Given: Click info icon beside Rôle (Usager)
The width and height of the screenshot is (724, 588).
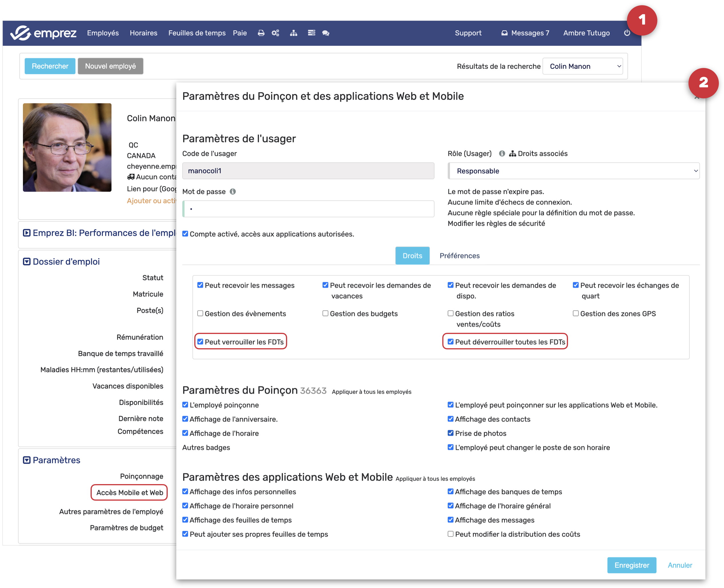Looking at the screenshot, I should click(x=502, y=154).
